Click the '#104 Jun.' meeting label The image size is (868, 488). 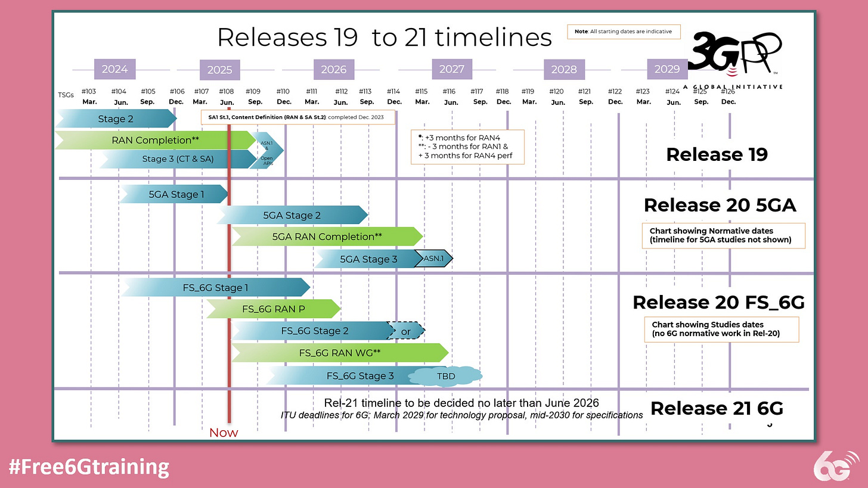[119, 97]
